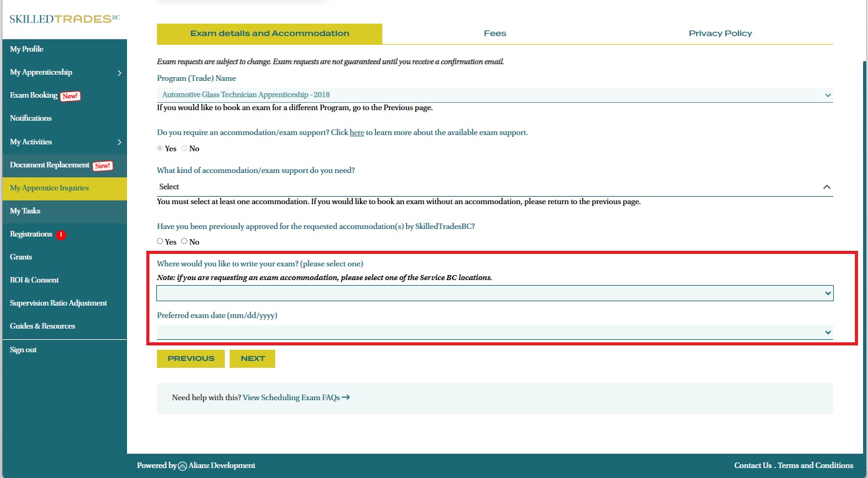Click the New! badge beside Exam Booking
Image resolution: width=868 pixels, height=478 pixels.
pos(70,96)
